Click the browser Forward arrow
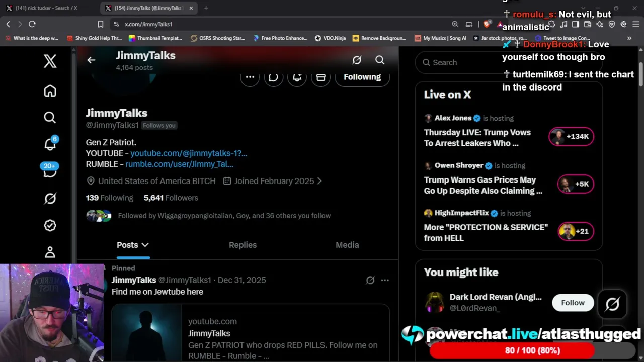This screenshot has width=644, height=362. click(x=20, y=24)
